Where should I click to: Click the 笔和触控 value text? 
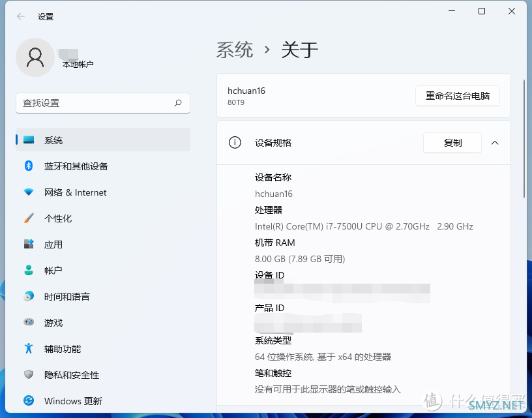point(328,389)
